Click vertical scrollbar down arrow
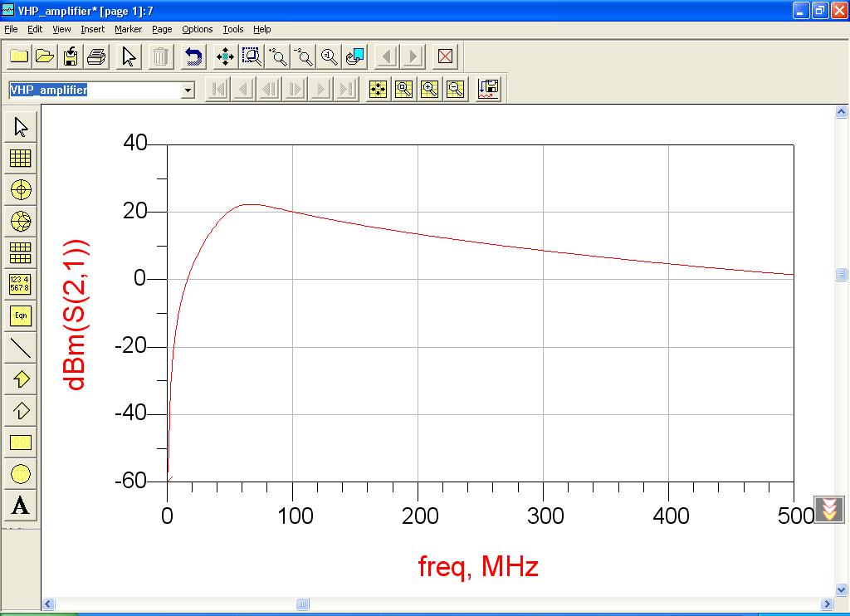The height and width of the screenshot is (616, 850). (842, 589)
